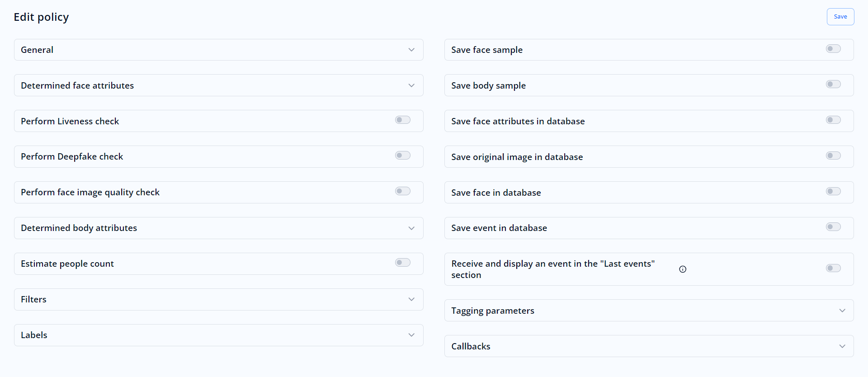Toggle Perform face image quality check
This screenshot has width=868, height=377.
click(402, 191)
